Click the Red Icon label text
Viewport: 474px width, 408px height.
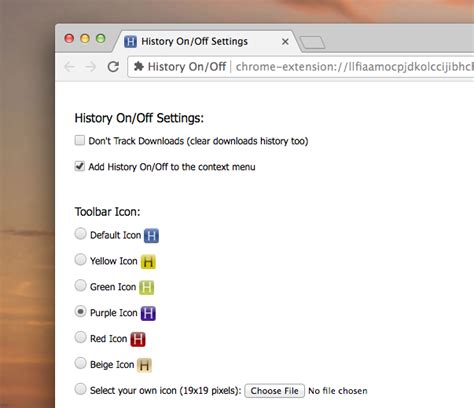[x=108, y=339]
